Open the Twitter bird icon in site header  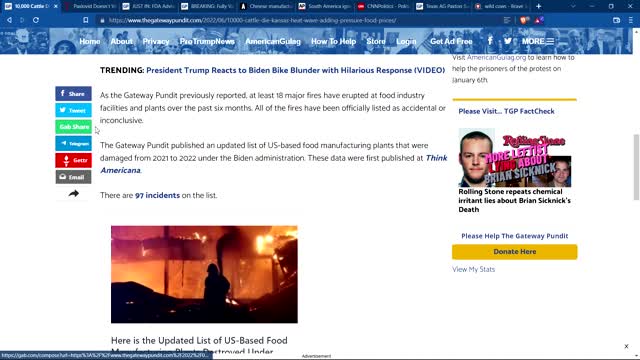tap(508, 41)
